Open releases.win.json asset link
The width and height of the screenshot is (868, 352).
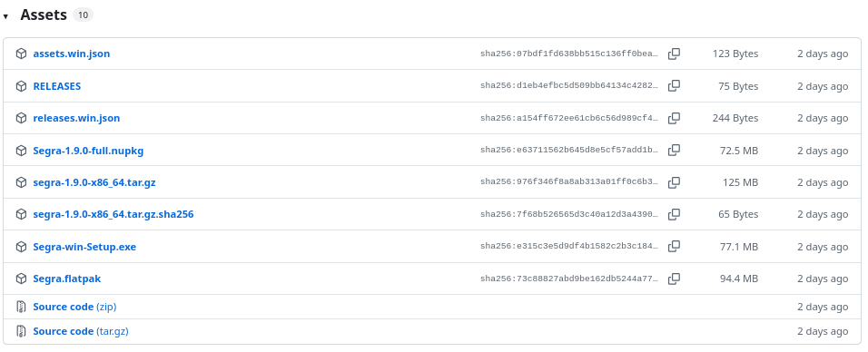click(x=76, y=118)
